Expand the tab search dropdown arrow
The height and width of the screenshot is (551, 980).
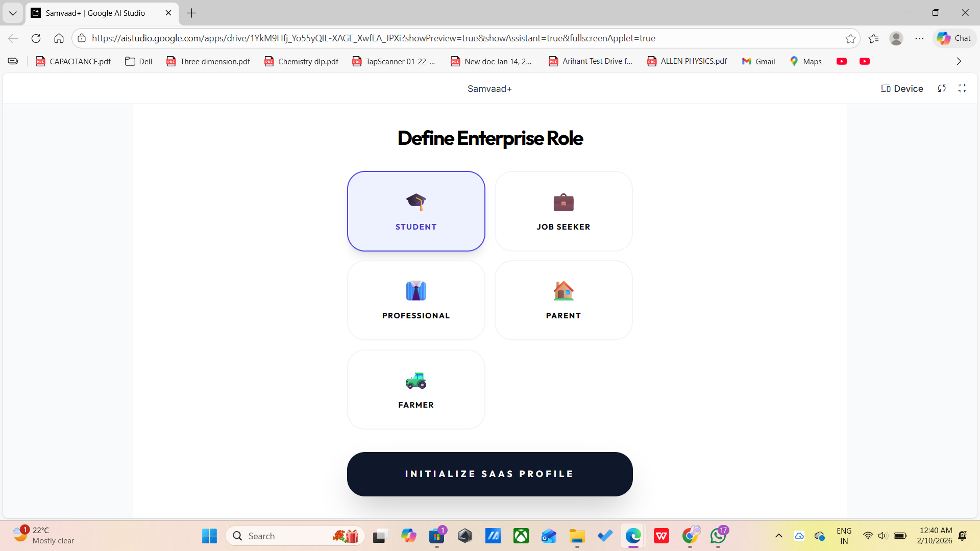[13, 13]
